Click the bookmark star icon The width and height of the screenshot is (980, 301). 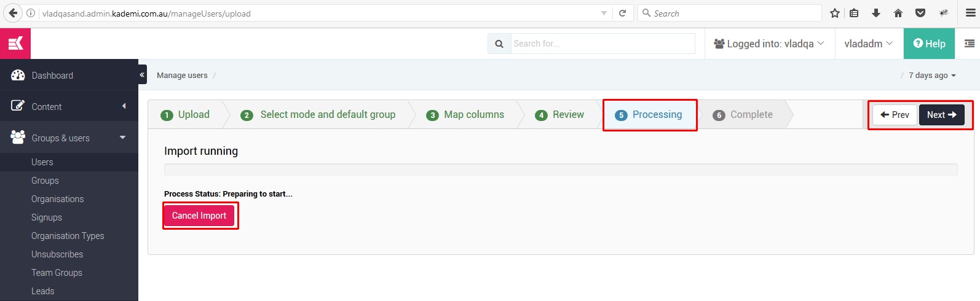[835, 13]
